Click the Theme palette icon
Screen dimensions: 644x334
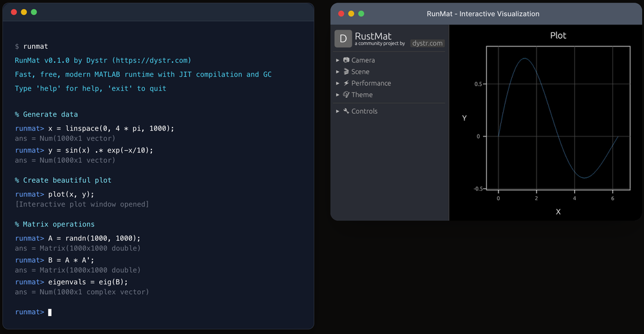[346, 95]
